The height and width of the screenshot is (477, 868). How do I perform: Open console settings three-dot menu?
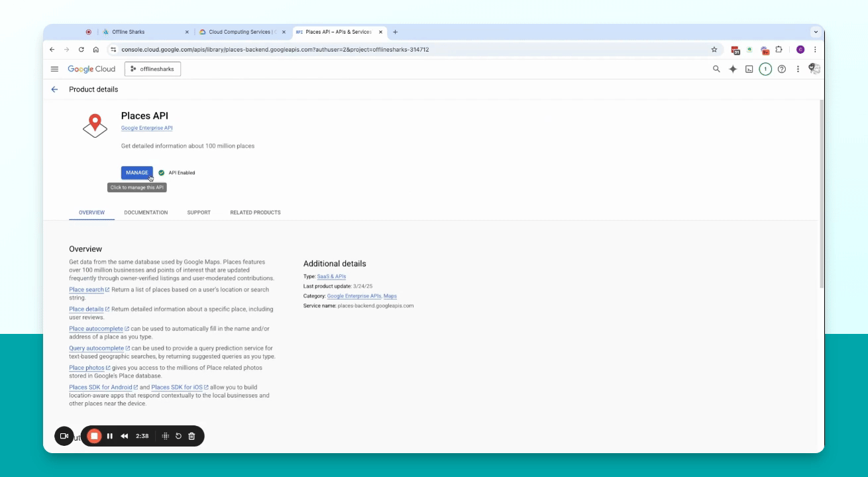click(798, 69)
